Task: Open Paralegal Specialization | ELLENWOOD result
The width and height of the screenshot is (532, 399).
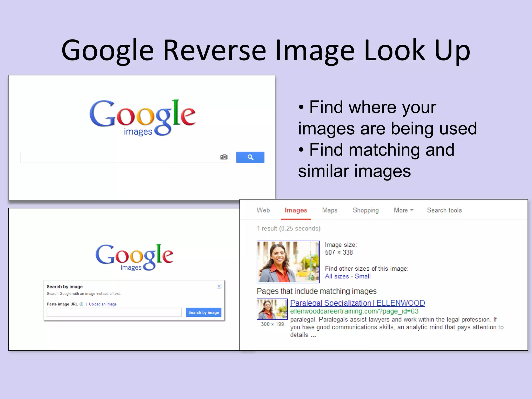Action: click(x=357, y=303)
